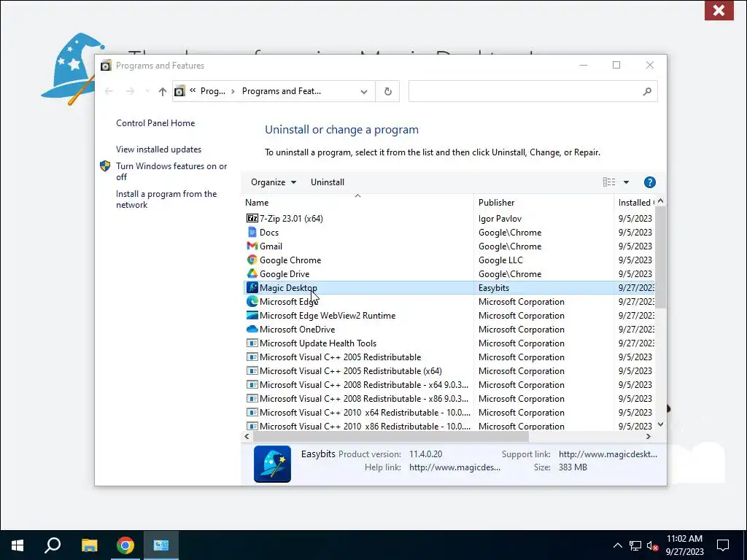Open the Organize dropdown menu
This screenshot has height=560, width=747.
[274, 182]
